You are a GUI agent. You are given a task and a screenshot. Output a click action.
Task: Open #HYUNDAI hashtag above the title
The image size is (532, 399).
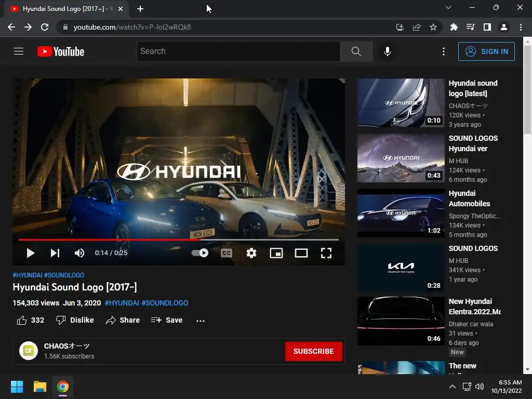pyautogui.click(x=28, y=275)
